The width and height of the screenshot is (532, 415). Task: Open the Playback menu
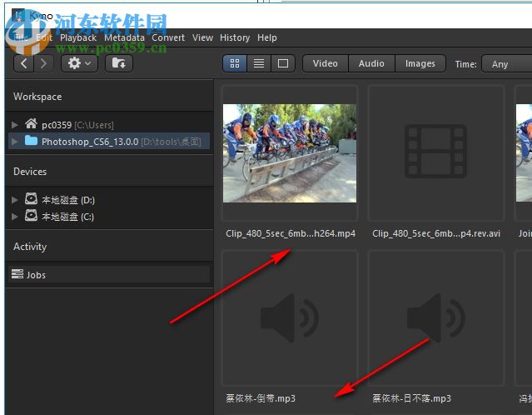[x=78, y=37]
